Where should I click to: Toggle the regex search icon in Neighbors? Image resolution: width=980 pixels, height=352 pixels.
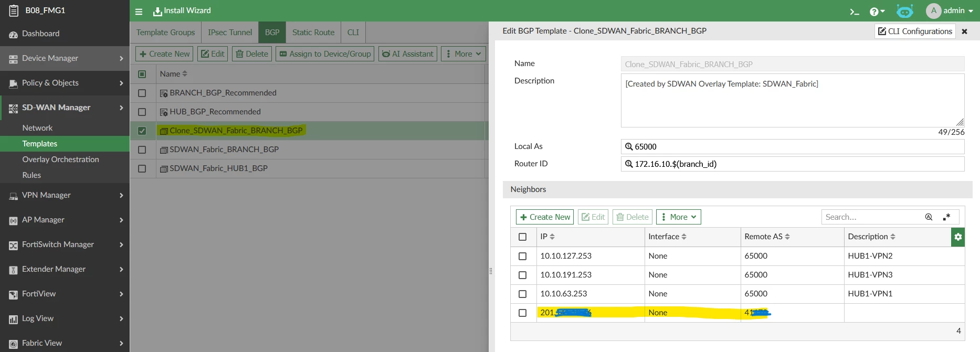946,217
